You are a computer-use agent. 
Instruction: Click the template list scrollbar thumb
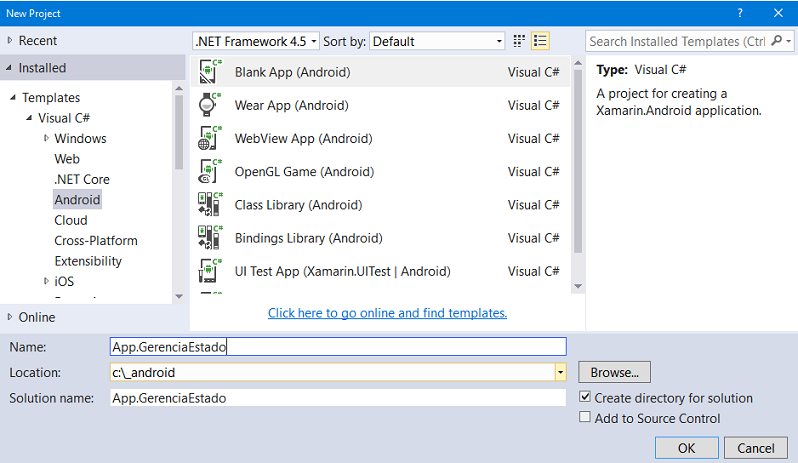[578, 161]
